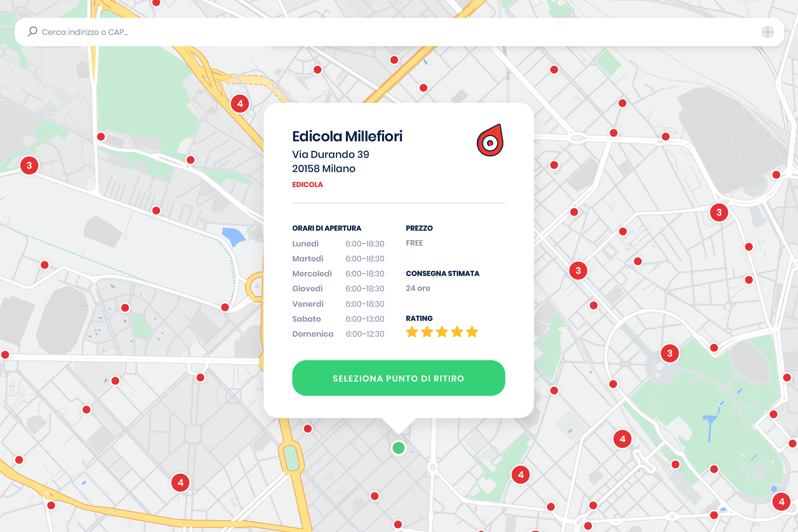Click the 20158 Milano text
798x532 pixels.
pos(323,168)
